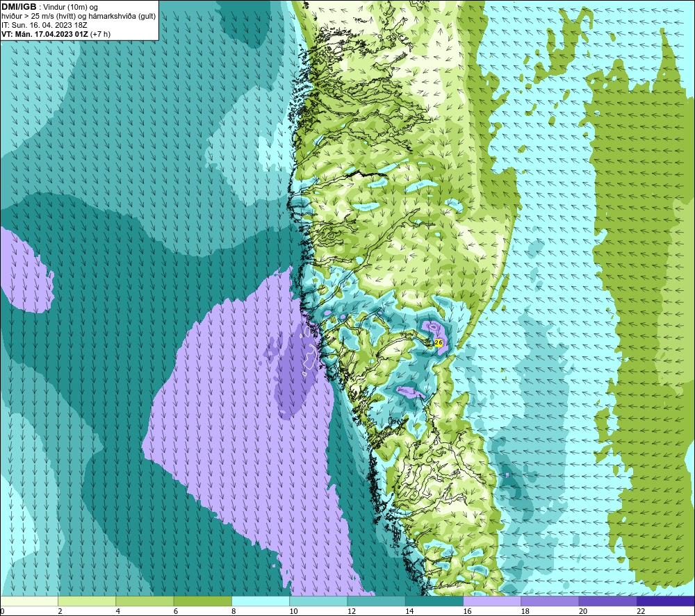Image resolution: width=695 pixels, height=616 pixels.
Task: Click the '8' scale label
Action: point(234,611)
